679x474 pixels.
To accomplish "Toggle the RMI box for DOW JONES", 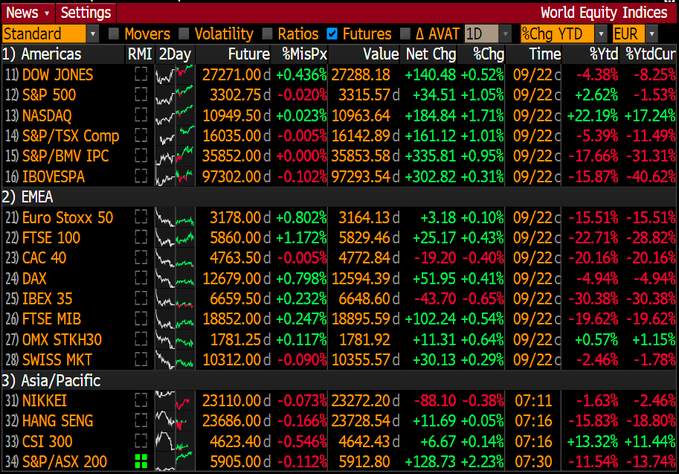I will [141, 74].
